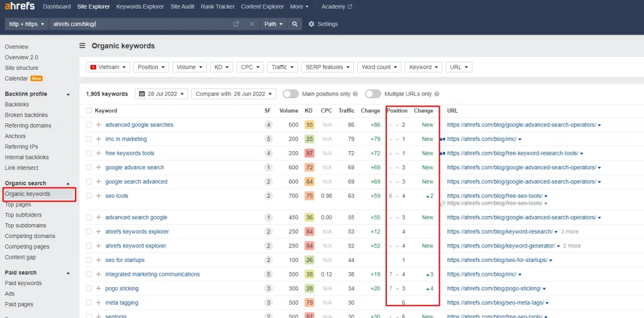This screenshot has height=318, width=644.
Task: Sort by the Traffic column header
Action: [347, 111]
